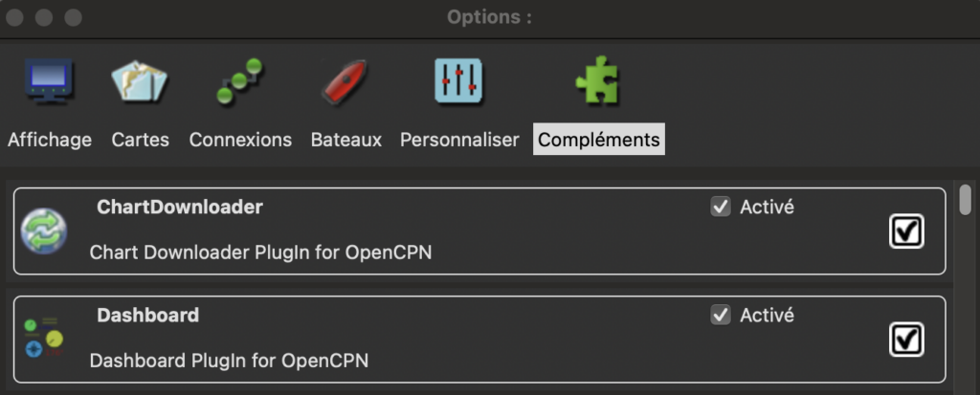
Task: Click the green puzzle piece Compléments icon
Action: click(597, 82)
